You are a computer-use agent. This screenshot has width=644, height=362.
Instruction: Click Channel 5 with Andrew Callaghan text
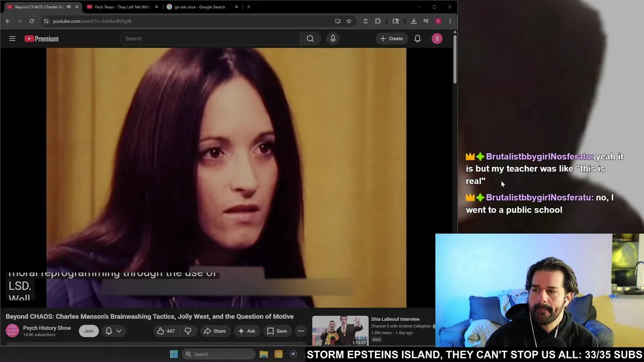pyautogui.click(x=401, y=326)
